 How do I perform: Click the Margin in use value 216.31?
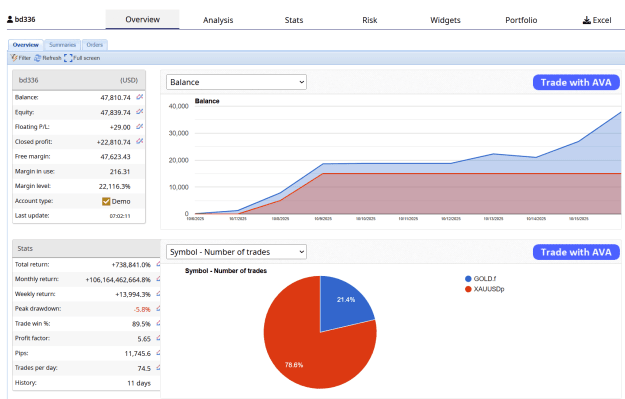(x=120, y=172)
